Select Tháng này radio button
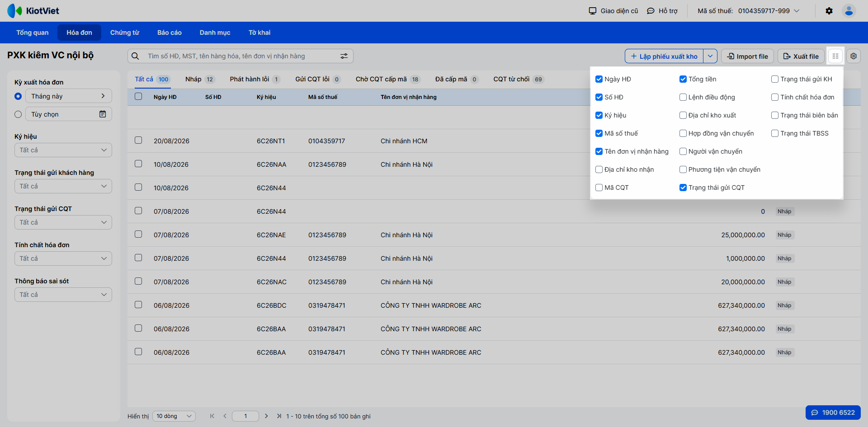Image resolution: width=868 pixels, height=427 pixels. point(18,96)
